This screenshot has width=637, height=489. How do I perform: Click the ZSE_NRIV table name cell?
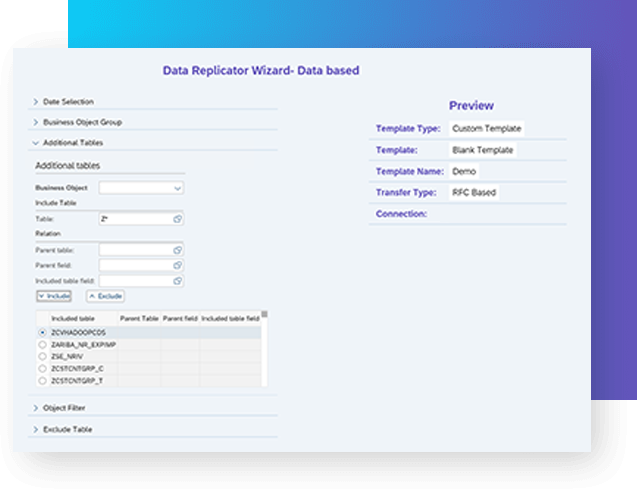84,357
